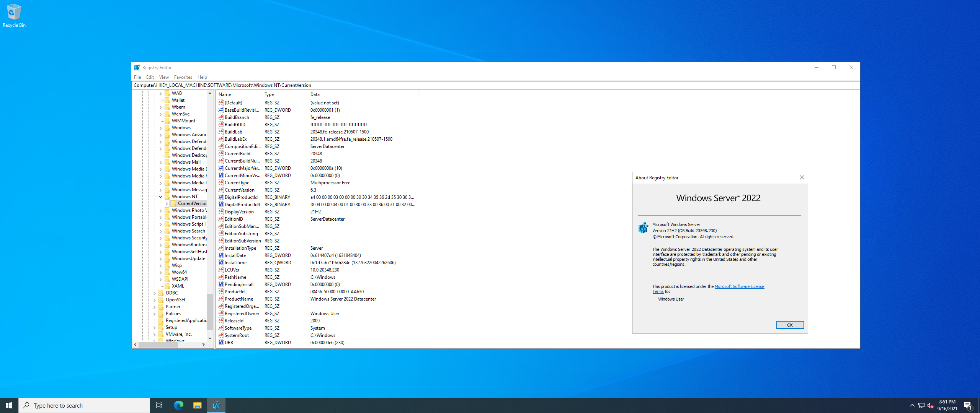Click the Registry Editor taskbar icon

[216, 405]
